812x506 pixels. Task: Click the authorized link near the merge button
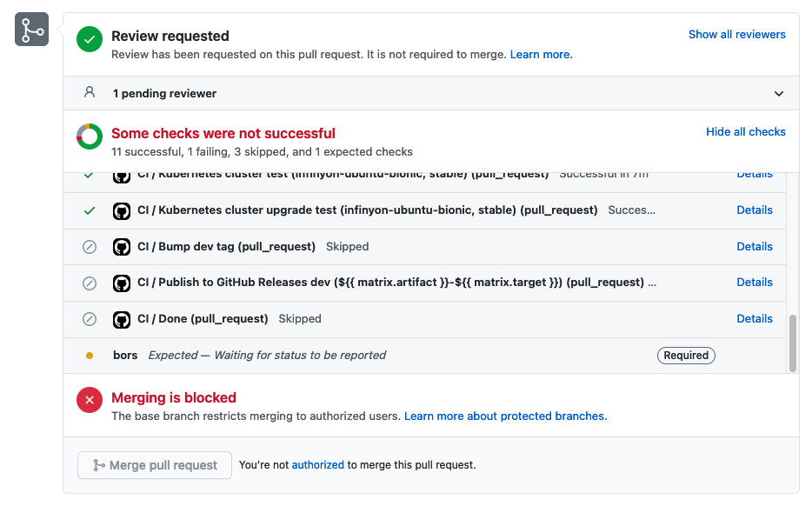tap(317, 464)
